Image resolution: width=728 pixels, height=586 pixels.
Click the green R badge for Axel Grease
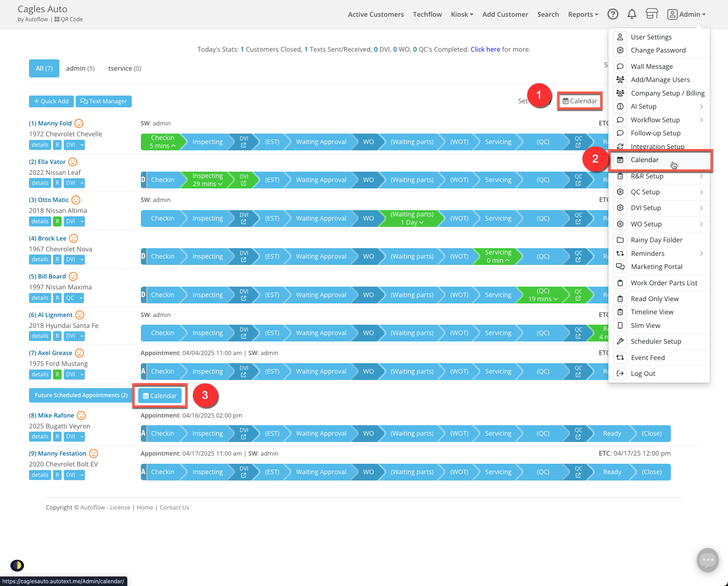(x=57, y=375)
